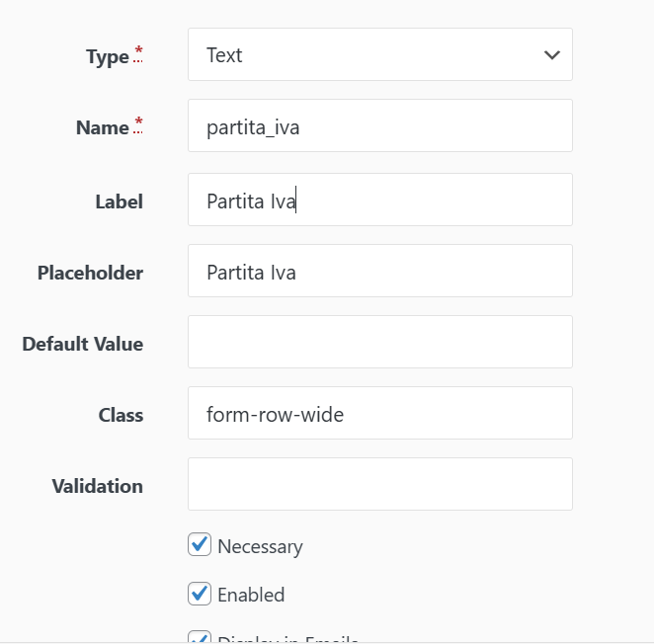Click into the Placeholder input box
The height and width of the screenshot is (644, 654).
379,272
